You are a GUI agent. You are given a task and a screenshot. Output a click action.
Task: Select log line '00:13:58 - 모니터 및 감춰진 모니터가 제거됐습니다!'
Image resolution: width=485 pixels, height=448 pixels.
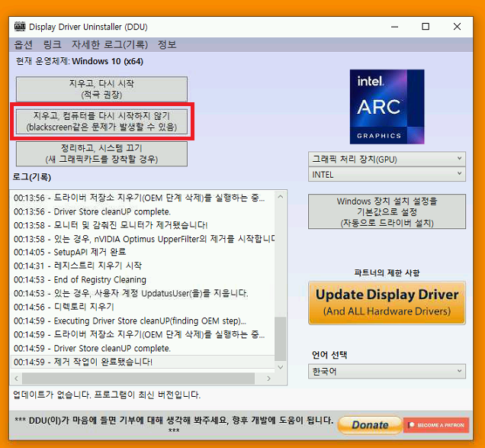(x=143, y=225)
